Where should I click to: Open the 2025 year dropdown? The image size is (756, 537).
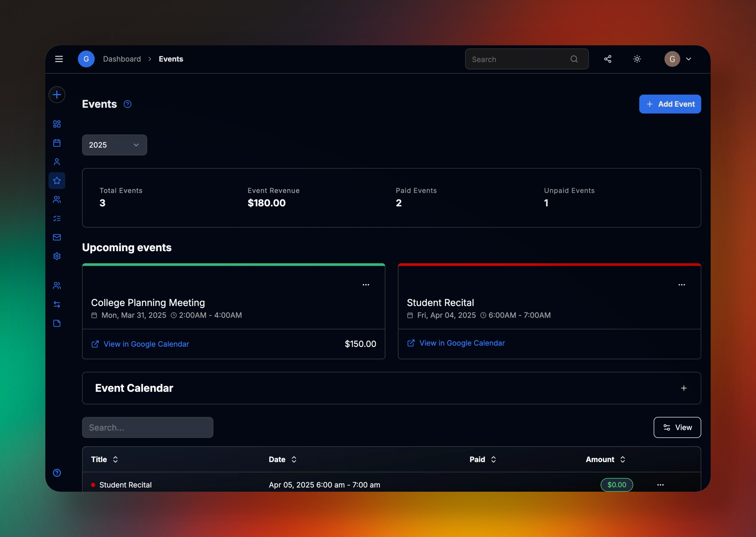(x=114, y=145)
